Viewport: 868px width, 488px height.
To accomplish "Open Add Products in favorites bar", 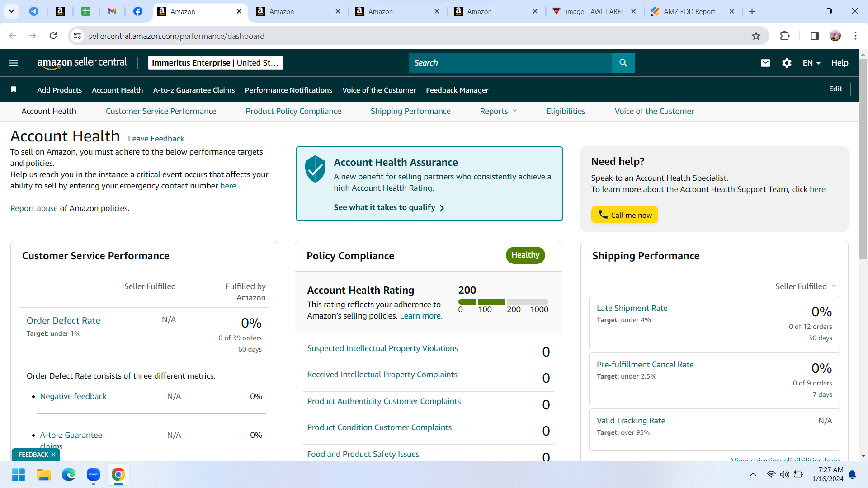I will (x=60, y=90).
